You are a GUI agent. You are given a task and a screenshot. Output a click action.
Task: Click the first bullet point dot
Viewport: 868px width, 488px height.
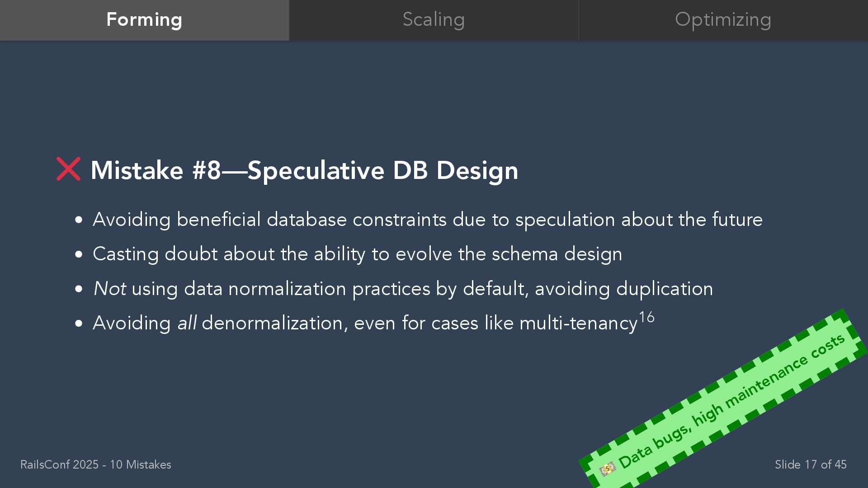point(79,220)
